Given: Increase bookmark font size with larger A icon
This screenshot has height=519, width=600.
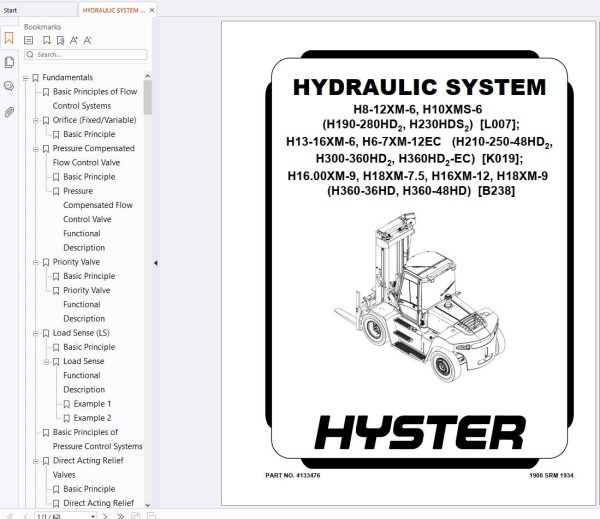Looking at the screenshot, I should pyautogui.click(x=74, y=40).
